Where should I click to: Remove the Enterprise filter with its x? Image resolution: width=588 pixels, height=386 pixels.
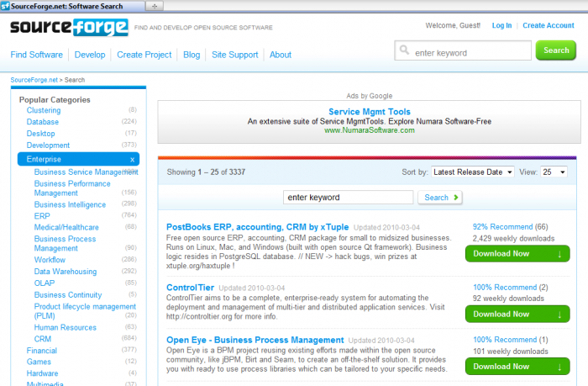click(133, 160)
